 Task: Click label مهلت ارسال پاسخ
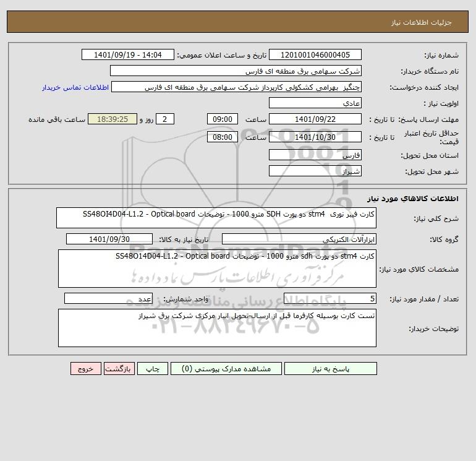(430, 119)
